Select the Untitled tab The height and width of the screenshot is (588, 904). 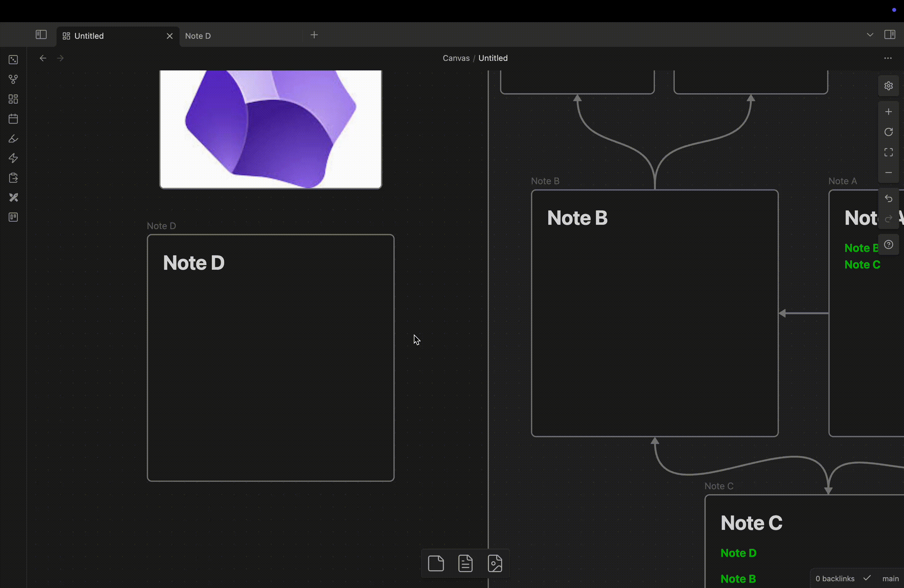point(90,35)
